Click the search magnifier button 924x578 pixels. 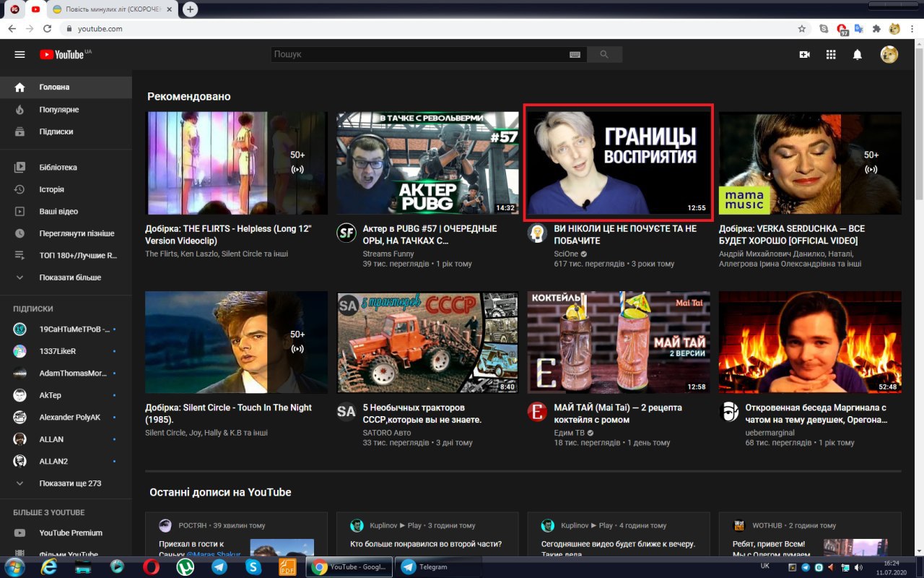pyautogui.click(x=604, y=54)
